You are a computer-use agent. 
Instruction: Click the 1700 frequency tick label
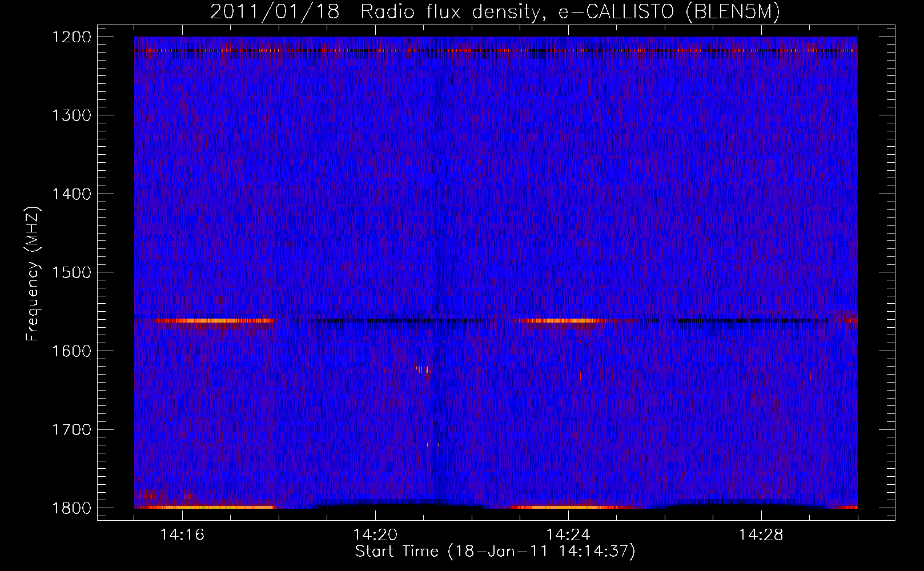[71, 429]
